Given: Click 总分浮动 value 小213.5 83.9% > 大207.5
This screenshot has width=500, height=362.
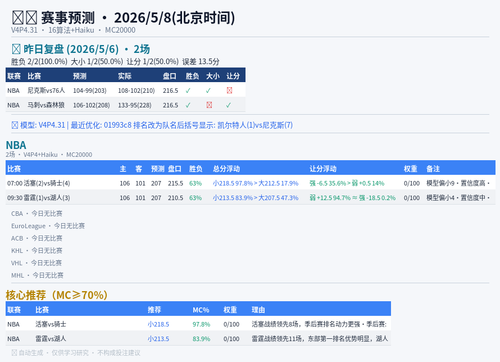Looking at the screenshot, I should (256, 198).
